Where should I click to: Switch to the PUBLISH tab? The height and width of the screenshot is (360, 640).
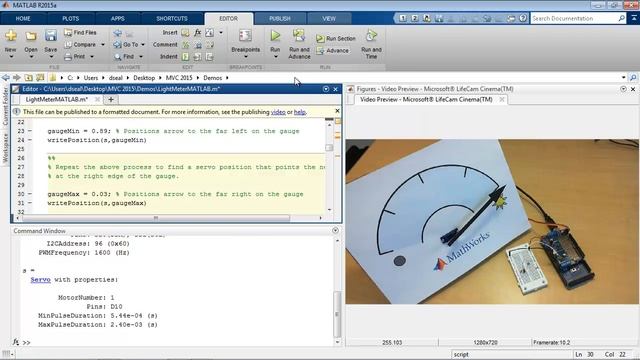[x=280, y=19]
